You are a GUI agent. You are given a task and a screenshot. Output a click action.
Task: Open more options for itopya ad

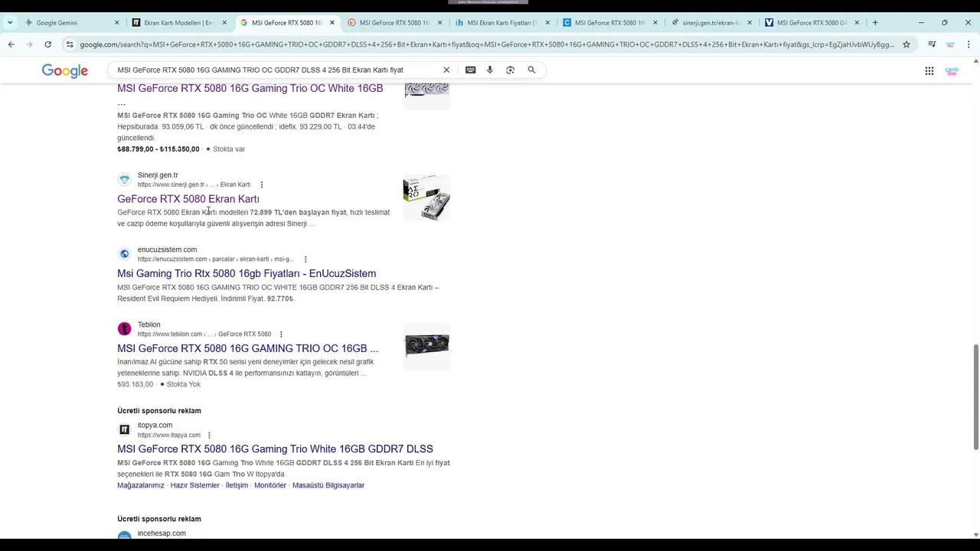209,435
